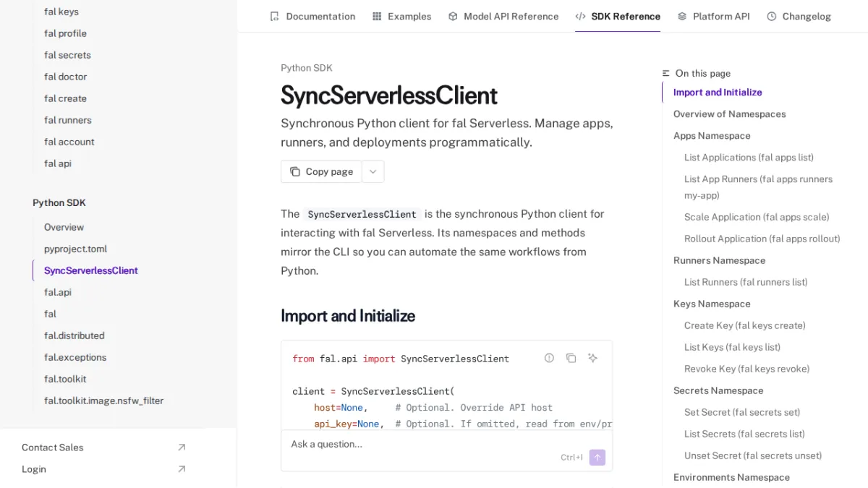Viewport: 868px width, 488px height.
Task: Click the send arrow in ask box
Action: click(597, 457)
